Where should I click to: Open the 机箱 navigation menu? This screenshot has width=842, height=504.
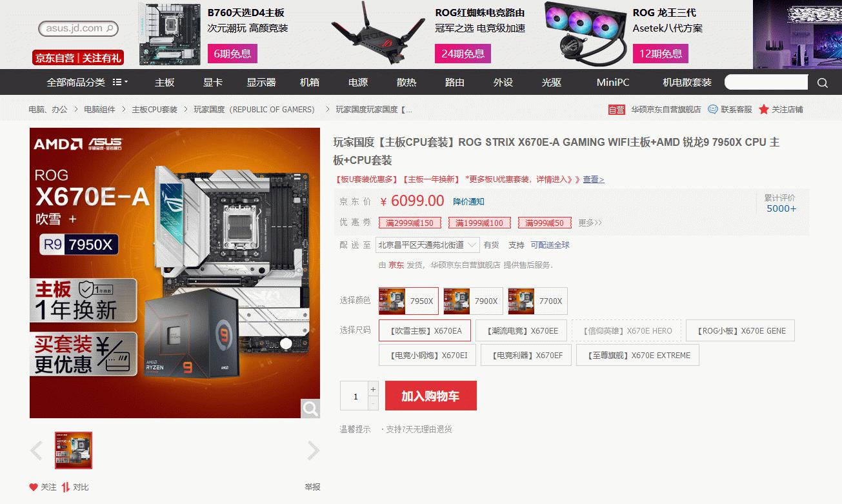(x=310, y=83)
